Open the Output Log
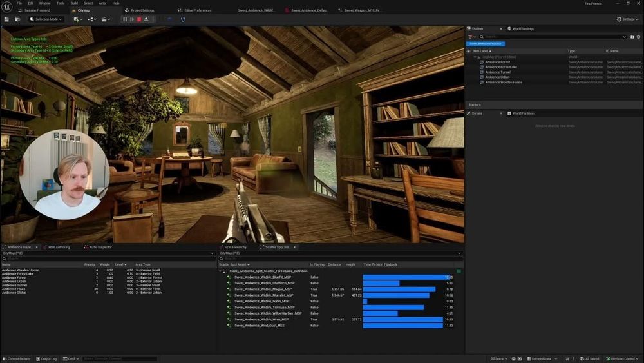This screenshot has width=644, height=363. tap(46, 359)
